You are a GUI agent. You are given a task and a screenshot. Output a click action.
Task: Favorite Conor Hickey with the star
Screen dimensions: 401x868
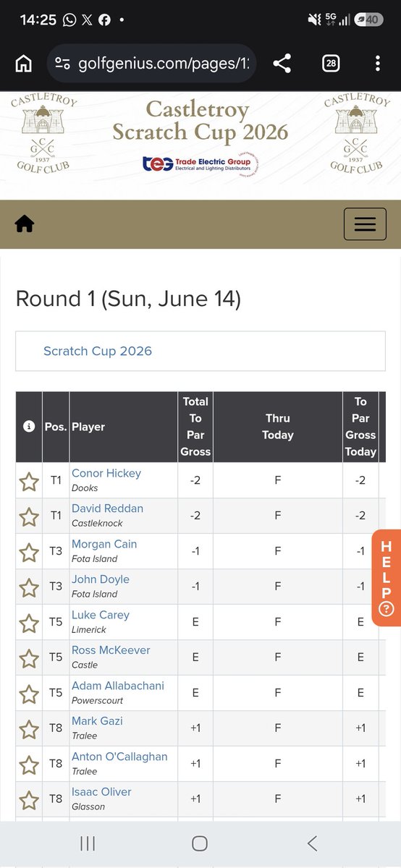tap(29, 481)
